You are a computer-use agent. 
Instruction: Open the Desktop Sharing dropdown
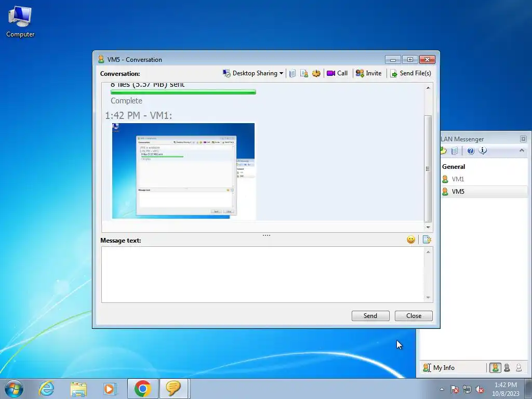coord(253,73)
